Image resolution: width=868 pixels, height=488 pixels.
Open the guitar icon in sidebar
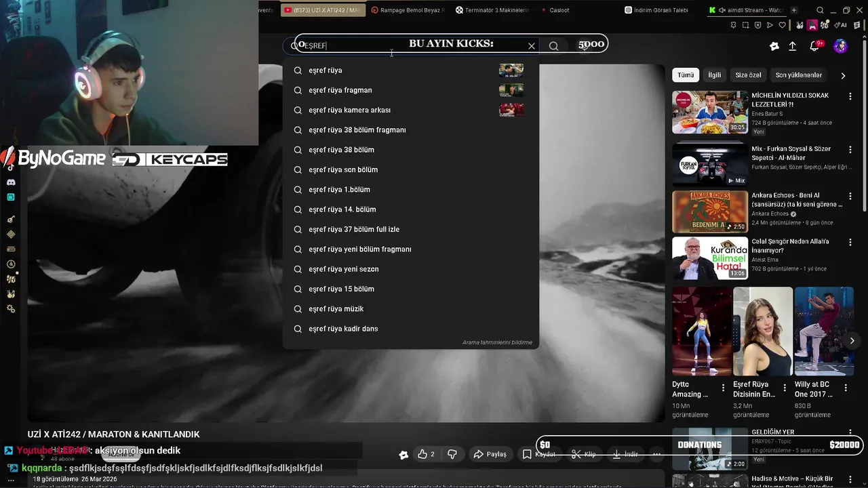pyautogui.click(x=11, y=220)
